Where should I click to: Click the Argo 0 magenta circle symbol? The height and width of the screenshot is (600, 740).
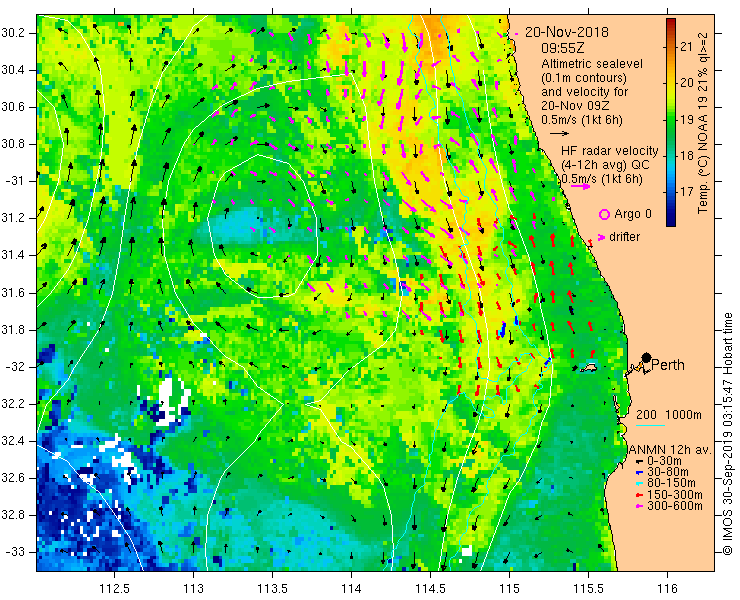tap(604, 214)
